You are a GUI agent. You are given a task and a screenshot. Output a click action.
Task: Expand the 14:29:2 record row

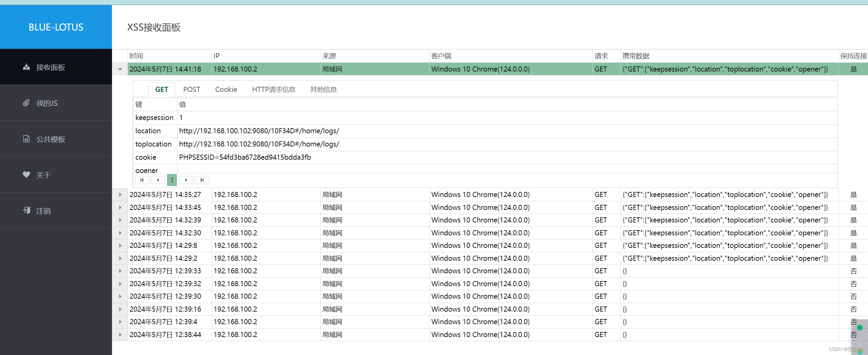pos(120,258)
